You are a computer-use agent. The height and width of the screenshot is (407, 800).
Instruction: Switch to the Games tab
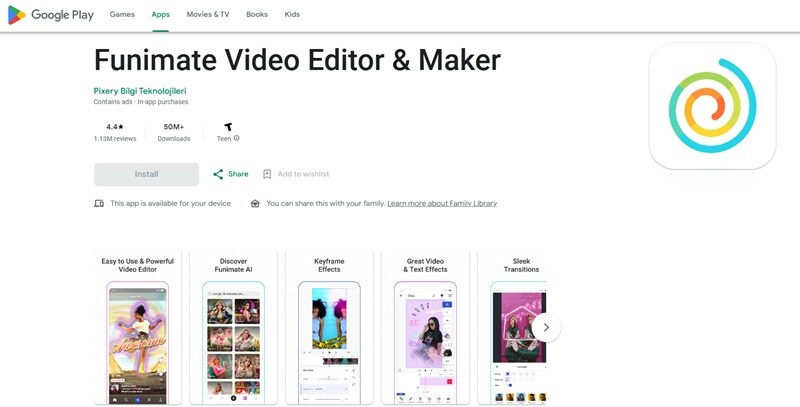[122, 14]
